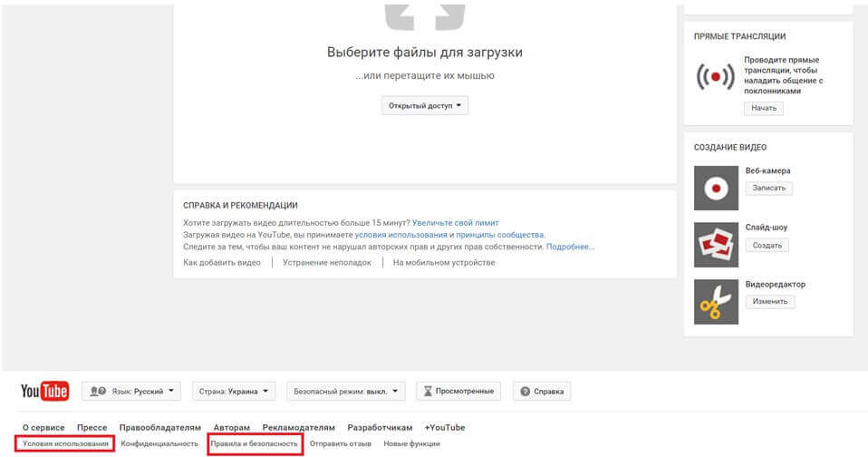Open the Справка help button
The height and width of the screenshot is (457, 868).
click(542, 392)
